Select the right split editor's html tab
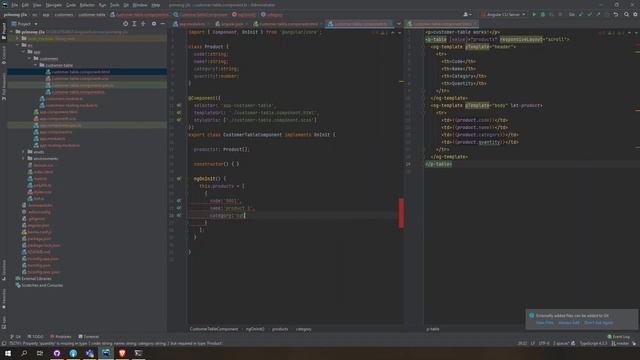The width and height of the screenshot is (640, 360). point(442,24)
